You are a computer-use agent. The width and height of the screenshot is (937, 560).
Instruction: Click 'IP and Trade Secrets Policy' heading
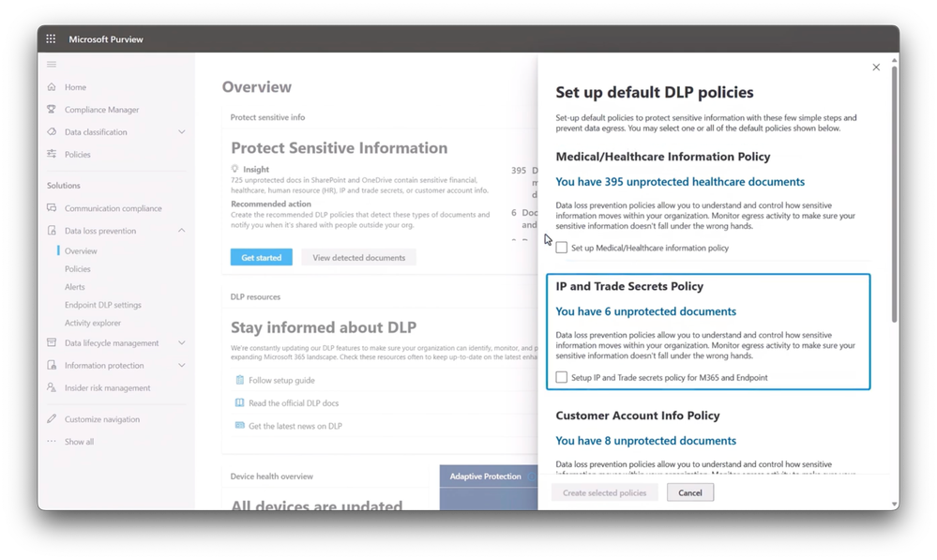pyautogui.click(x=629, y=286)
